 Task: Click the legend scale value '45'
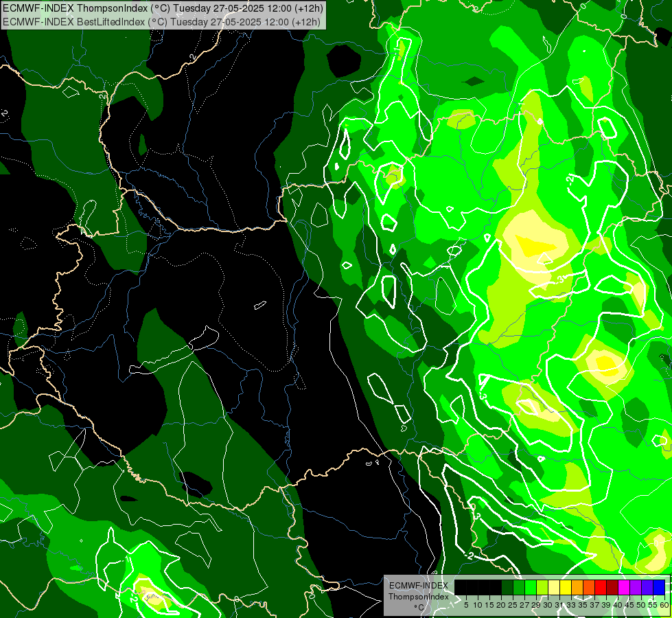[x=629, y=605]
